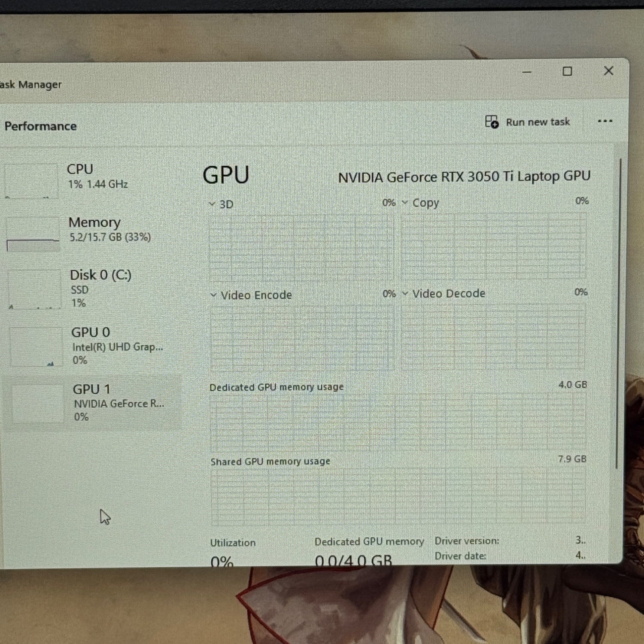Image resolution: width=644 pixels, height=644 pixels.
Task: Open the 3D engine dropdown chevron
Action: pyautogui.click(x=212, y=204)
